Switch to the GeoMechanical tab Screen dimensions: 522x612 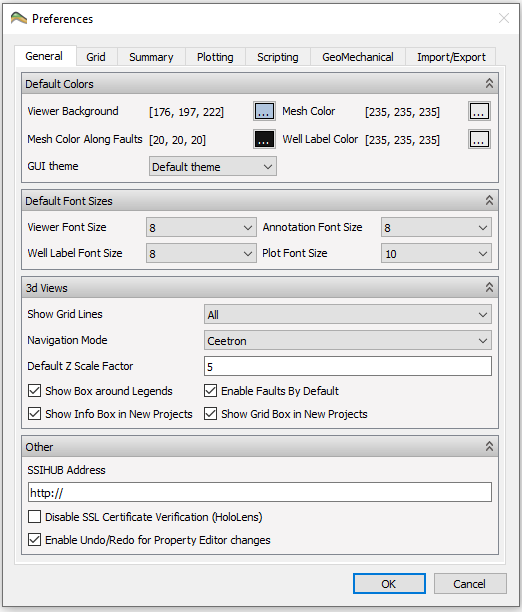[x=358, y=57]
